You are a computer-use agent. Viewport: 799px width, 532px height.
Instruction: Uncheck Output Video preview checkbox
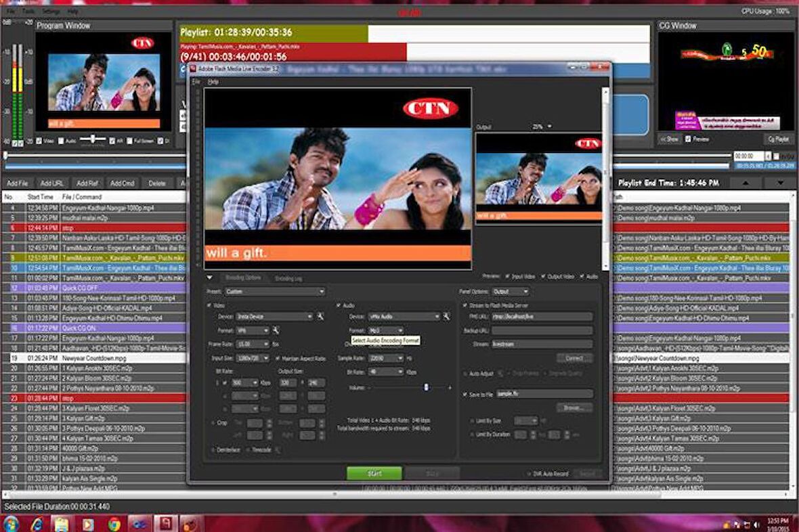click(x=543, y=276)
